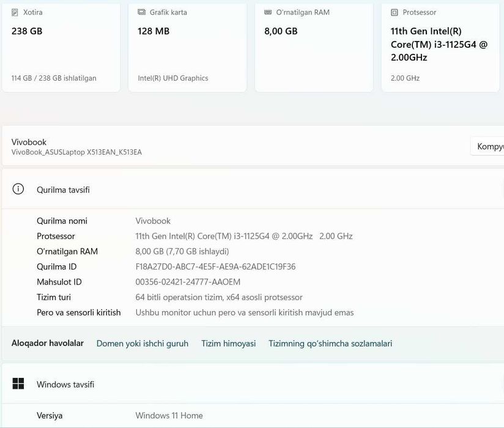This screenshot has width=504, height=428.
Task: Select the 128 MB Grafik karta card
Action: [x=187, y=49]
